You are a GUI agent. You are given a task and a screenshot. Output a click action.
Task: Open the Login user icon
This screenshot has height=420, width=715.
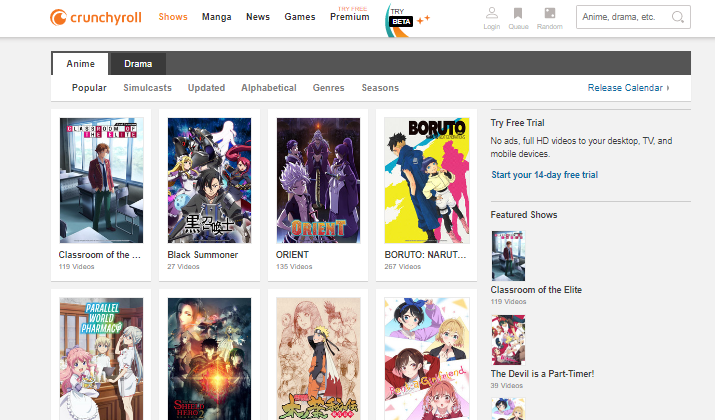tap(492, 13)
